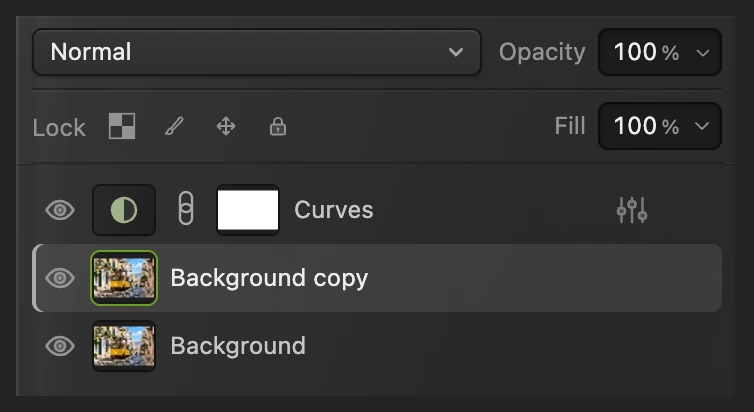Screen dimensions: 754x412
Task: Hide the Background layer using its eye
Action: point(60,346)
